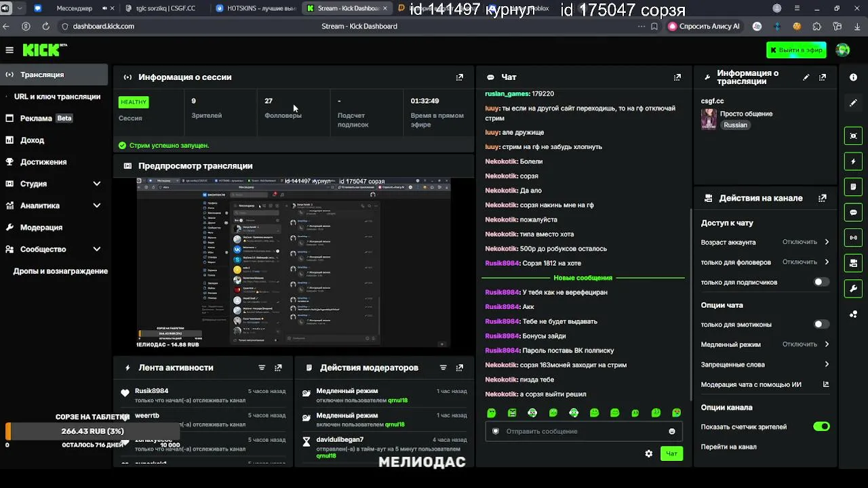The width and height of the screenshot is (868, 488).
Task: Click the Выйти в эфир button
Action: [795, 50]
